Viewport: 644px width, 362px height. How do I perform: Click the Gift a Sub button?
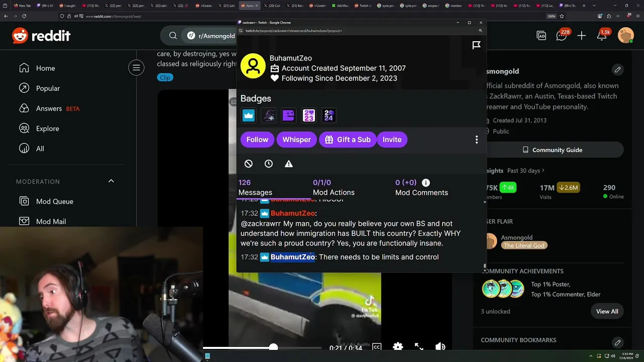point(348,140)
